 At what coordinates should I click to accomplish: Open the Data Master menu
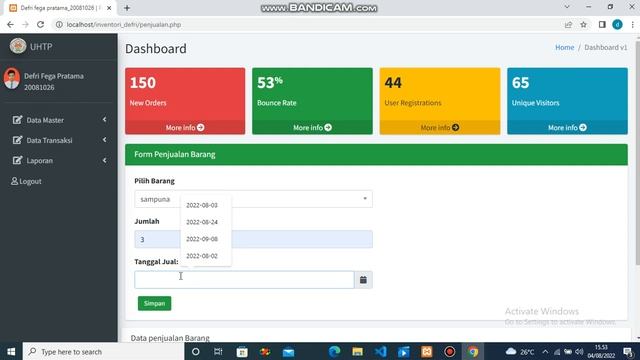(x=59, y=120)
